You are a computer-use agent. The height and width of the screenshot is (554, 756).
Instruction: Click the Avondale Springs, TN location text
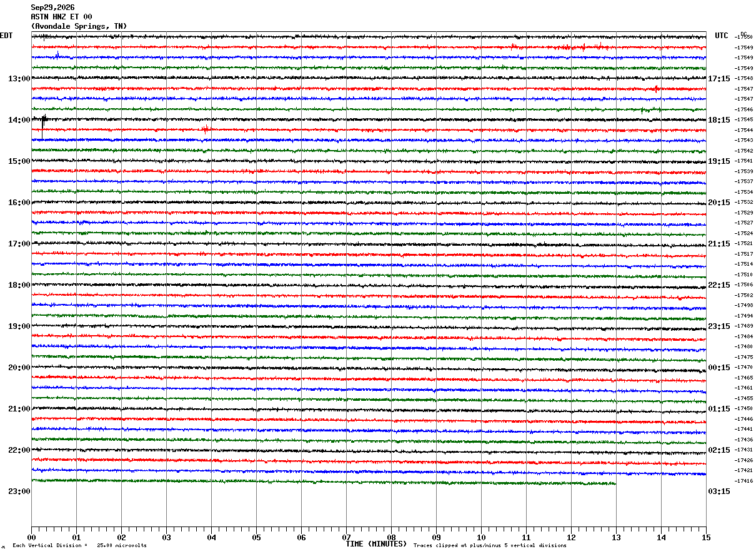pos(79,26)
